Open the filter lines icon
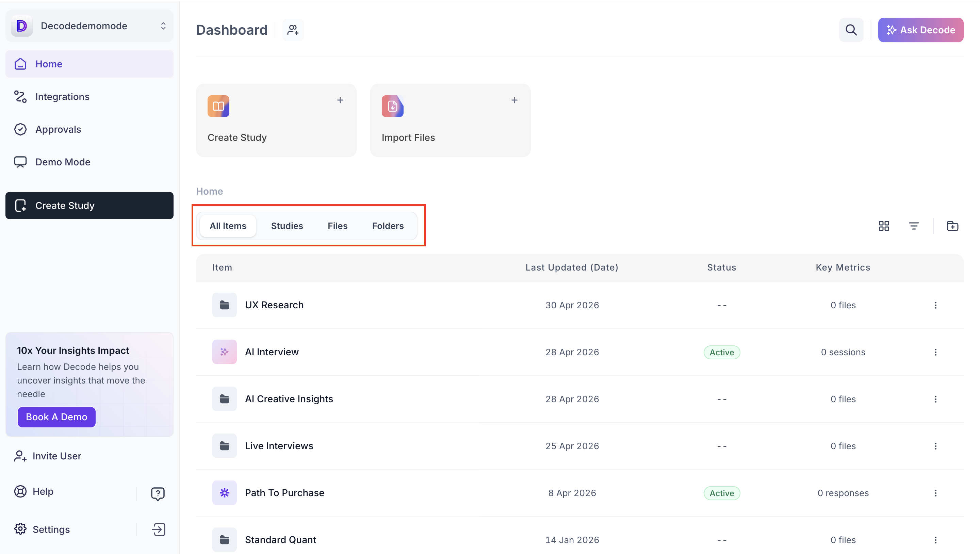Image resolution: width=980 pixels, height=554 pixels. [x=914, y=226]
